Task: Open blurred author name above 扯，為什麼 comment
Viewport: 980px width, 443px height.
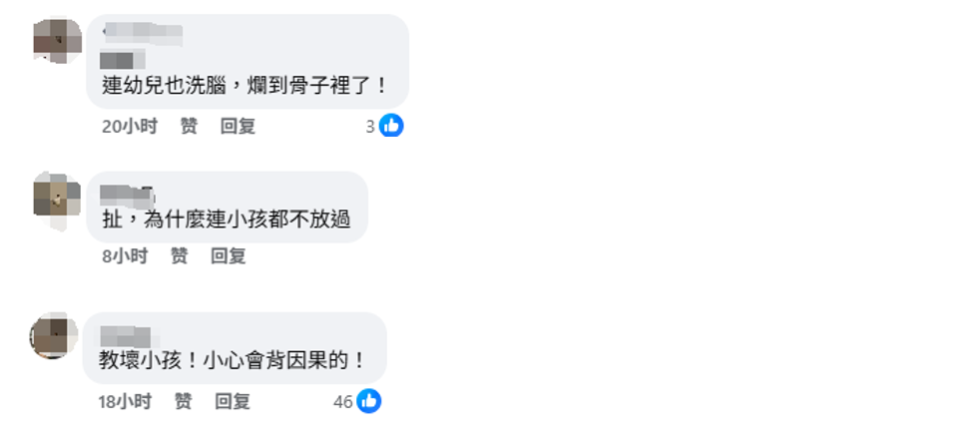Action: click(x=128, y=195)
